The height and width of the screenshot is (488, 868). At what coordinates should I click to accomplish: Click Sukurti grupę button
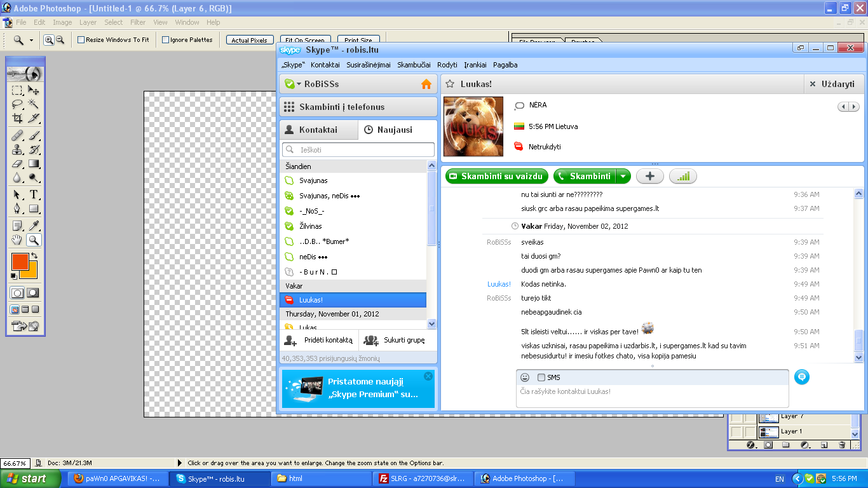(x=398, y=340)
